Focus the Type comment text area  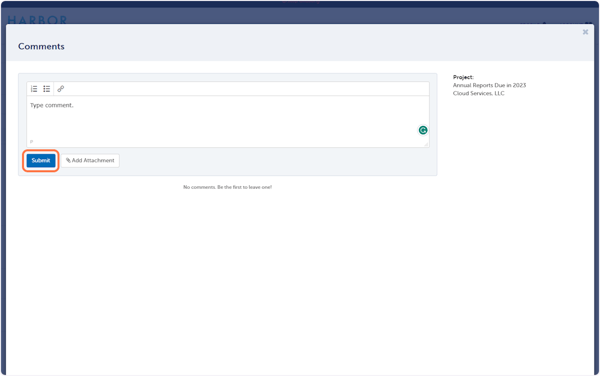[x=228, y=118]
